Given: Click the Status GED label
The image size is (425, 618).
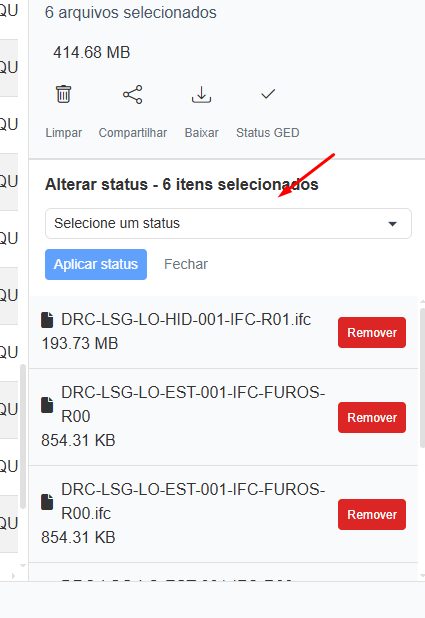Looking at the screenshot, I should click(x=268, y=133).
